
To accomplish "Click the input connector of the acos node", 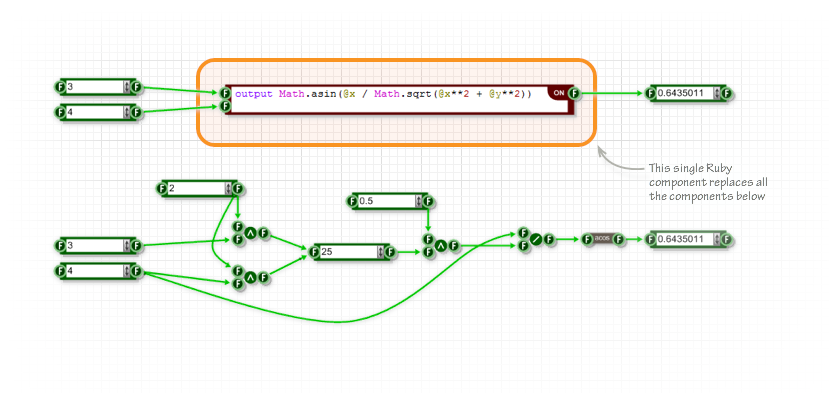I will [587, 240].
